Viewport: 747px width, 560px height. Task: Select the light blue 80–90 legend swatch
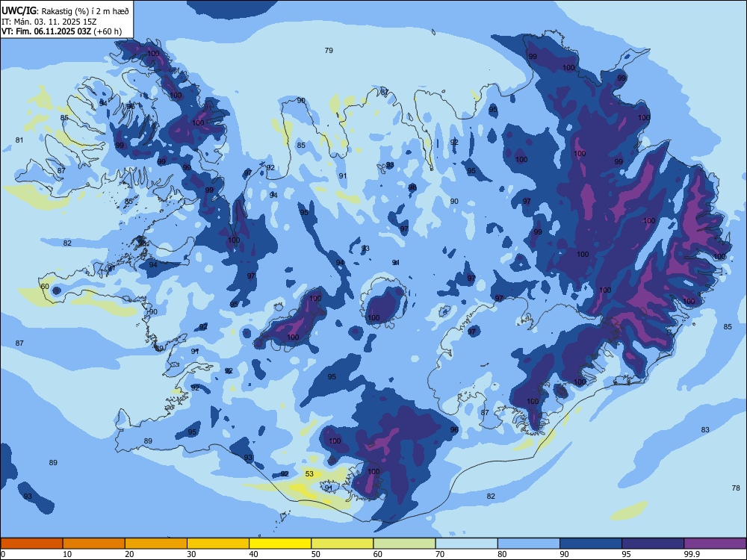529,544
